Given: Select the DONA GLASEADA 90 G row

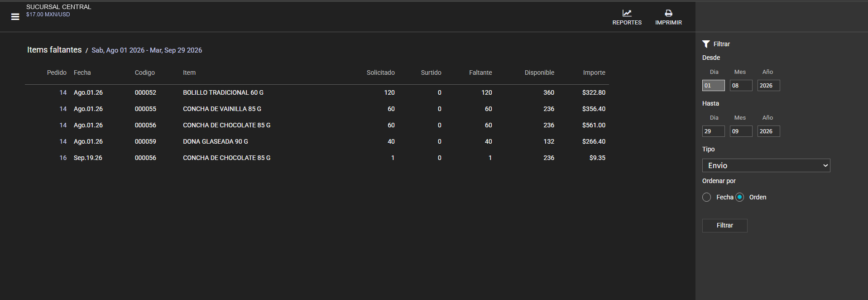Looking at the screenshot, I should [x=317, y=141].
